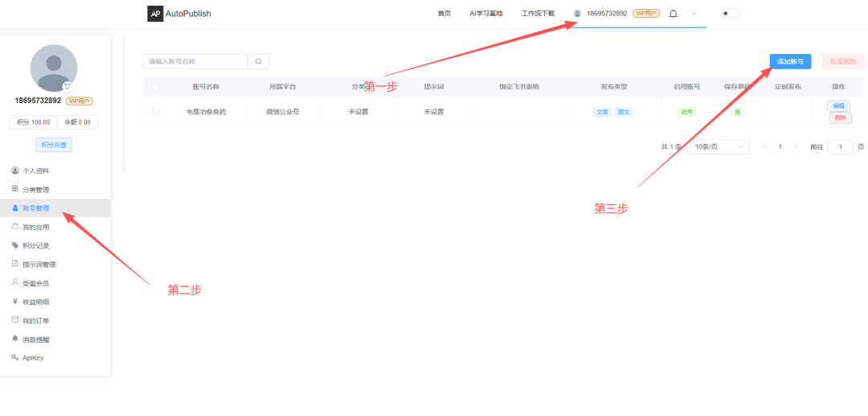
Task: Expand the user menu chevron in header
Action: point(694,14)
